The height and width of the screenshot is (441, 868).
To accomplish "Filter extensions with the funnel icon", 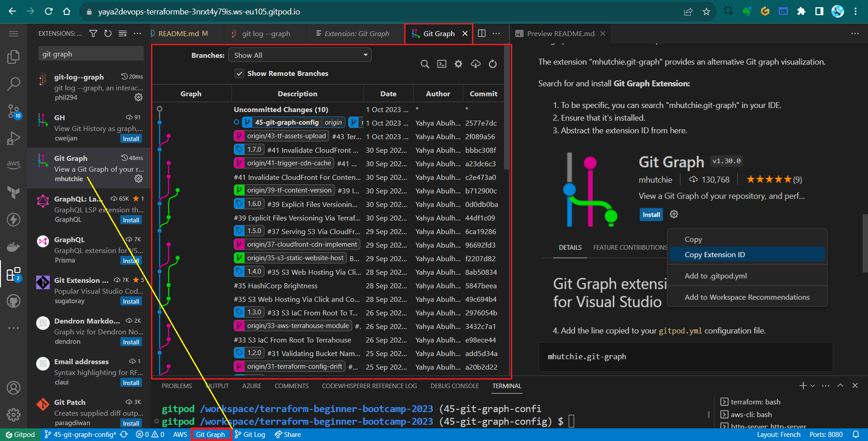I will [x=93, y=33].
